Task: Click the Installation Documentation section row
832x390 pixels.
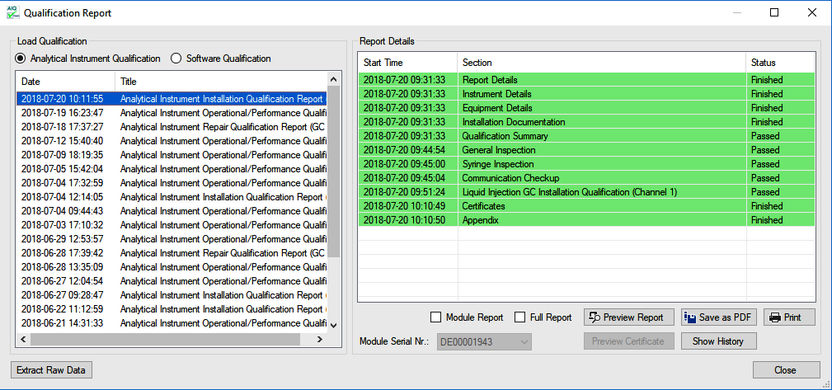Action: coord(587,122)
